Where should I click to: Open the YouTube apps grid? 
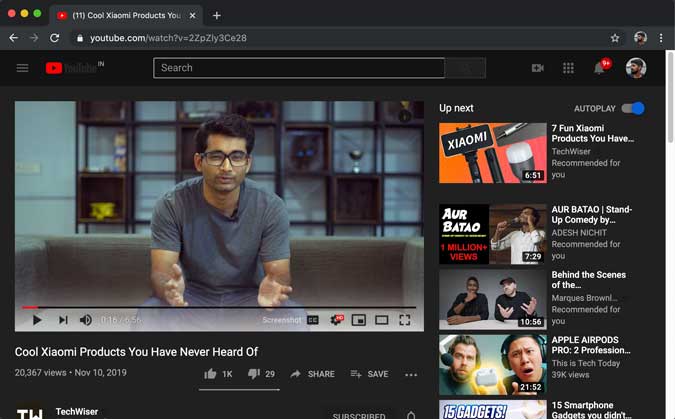click(568, 68)
